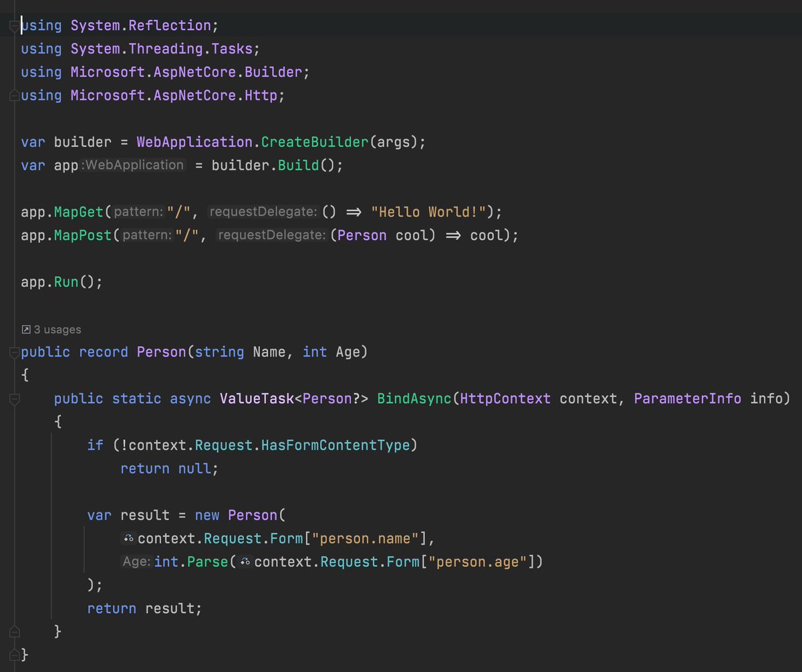Click the return null statement
This screenshot has width=802, height=672.
pos(170,469)
